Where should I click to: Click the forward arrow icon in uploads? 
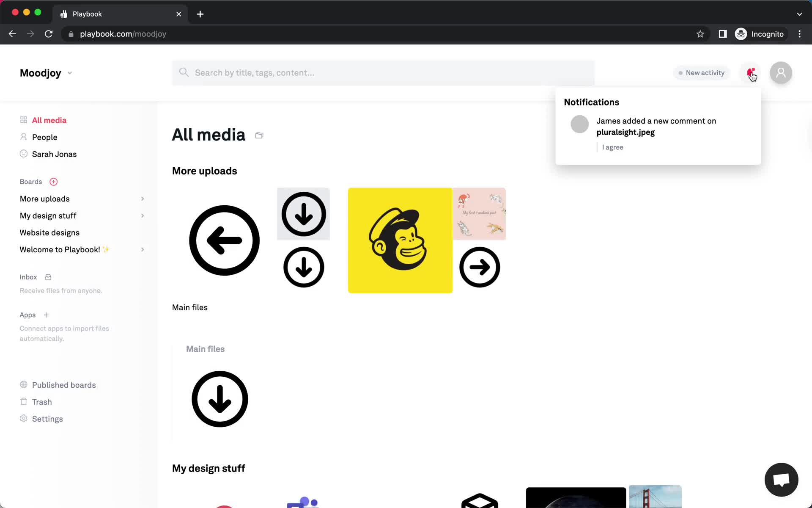(x=479, y=267)
